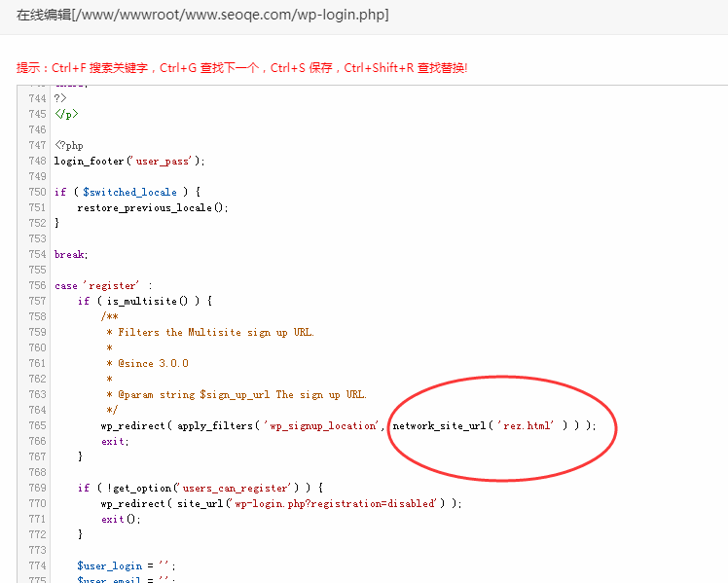The width and height of the screenshot is (728, 583).
Task: Click line number 770 in gutter
Action: pos(37,503)
